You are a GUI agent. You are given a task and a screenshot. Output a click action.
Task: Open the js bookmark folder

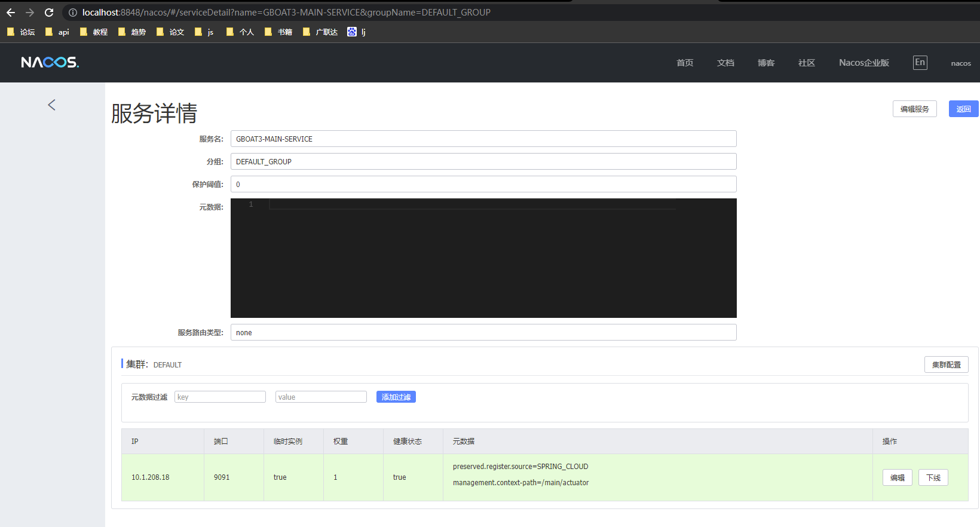pyautogui.click(x=204, y=32)
